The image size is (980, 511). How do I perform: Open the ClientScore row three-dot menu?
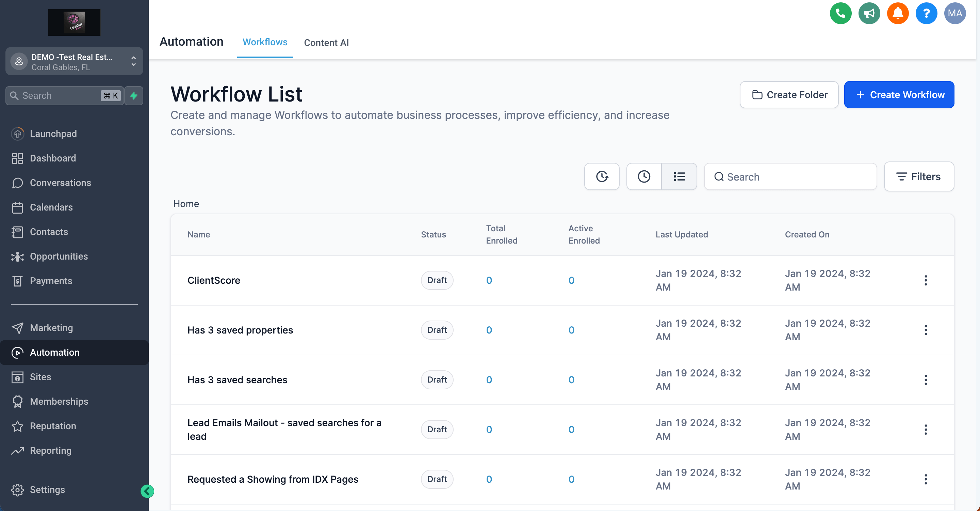pyautogui.click(x=926, y=280)
